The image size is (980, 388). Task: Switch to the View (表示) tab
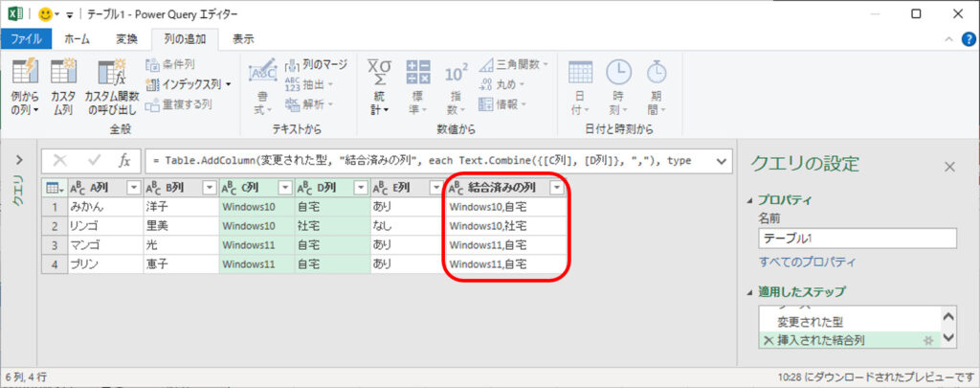243,38
